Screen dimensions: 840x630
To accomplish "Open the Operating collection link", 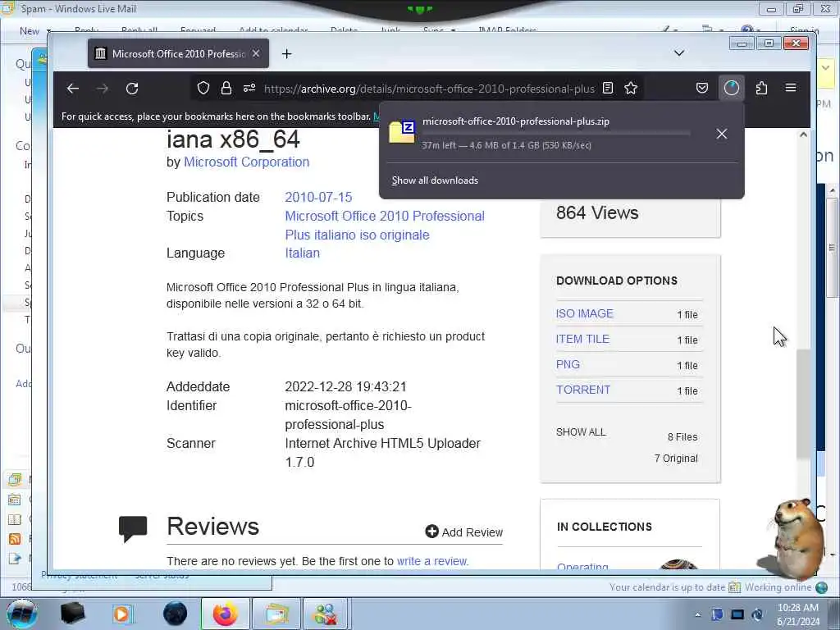I will (582, 566).
